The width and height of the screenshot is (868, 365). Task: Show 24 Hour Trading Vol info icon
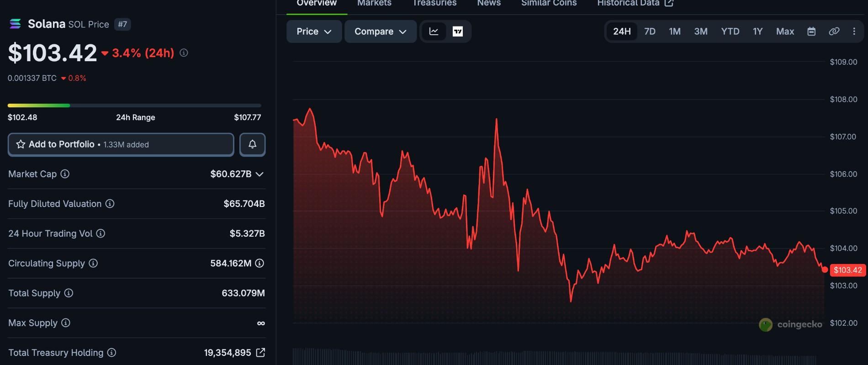coord(101,233)
